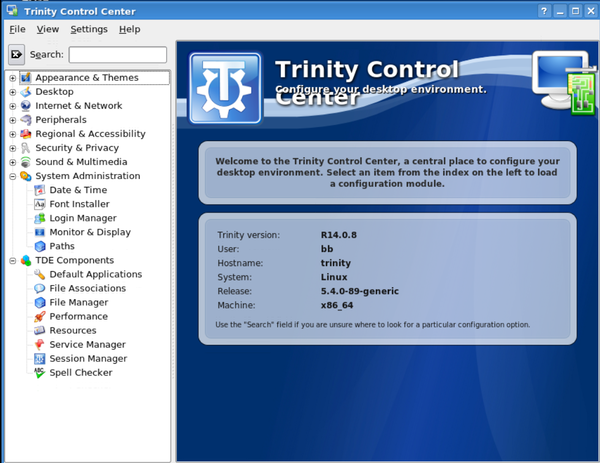Viewport: 600px width, 463px height.
Task: Open Font Installer module label
Action: click(79, 204)
